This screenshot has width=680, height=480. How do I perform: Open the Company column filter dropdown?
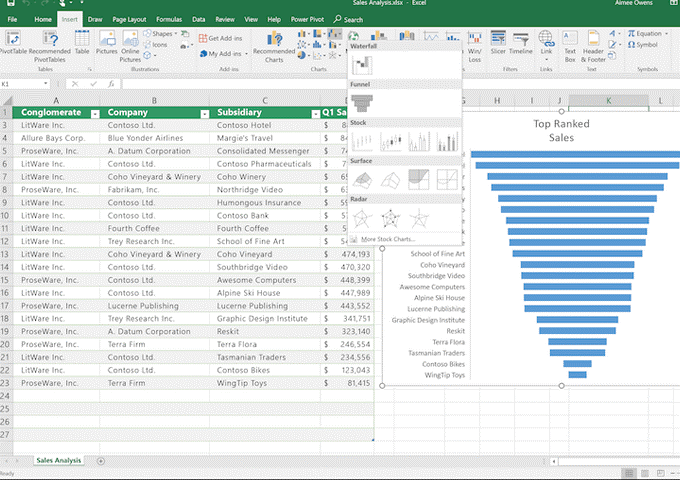[205, 114]
